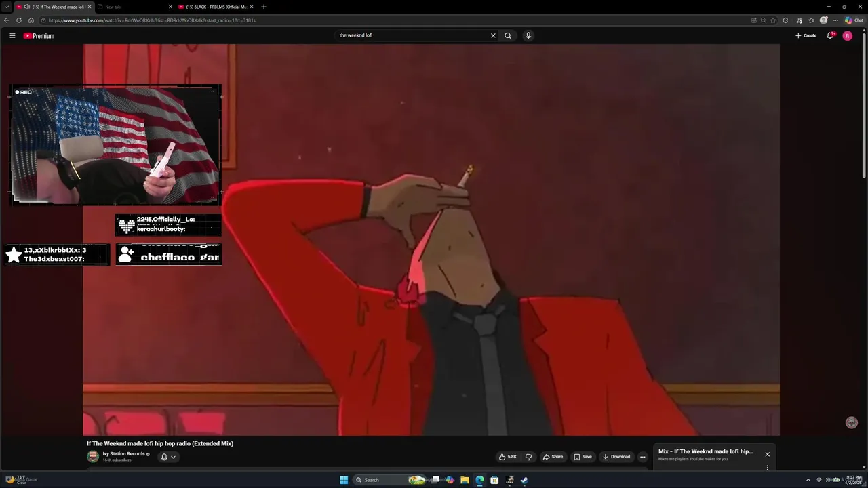Mute the tab via speaker icon
This screenshot has height=488, width=868.
(27, 7)
